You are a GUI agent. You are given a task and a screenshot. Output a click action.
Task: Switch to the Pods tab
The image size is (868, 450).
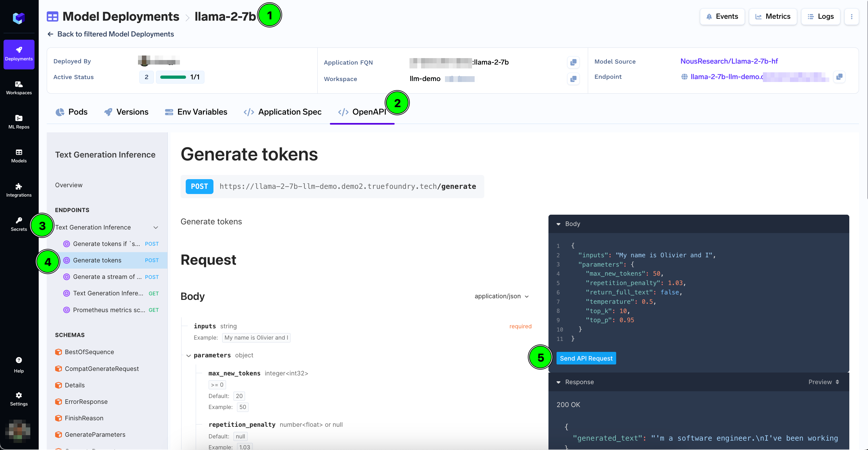point(72,112)
